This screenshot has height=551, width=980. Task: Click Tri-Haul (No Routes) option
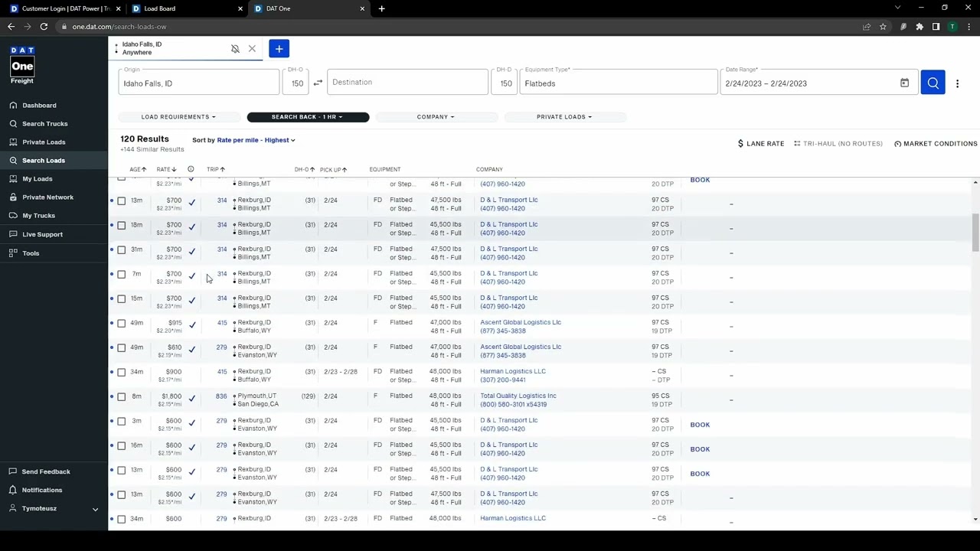pos(838,143)
